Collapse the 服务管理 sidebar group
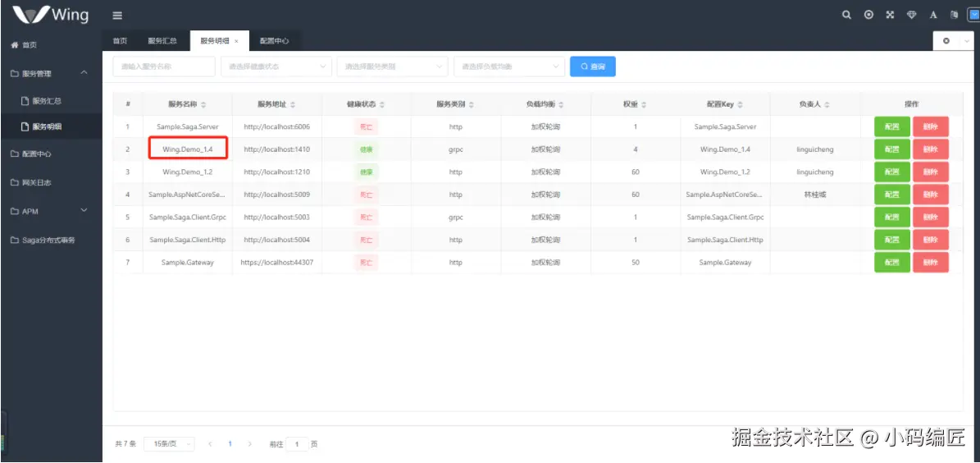980x463 pixels. [x=84, y=73]
